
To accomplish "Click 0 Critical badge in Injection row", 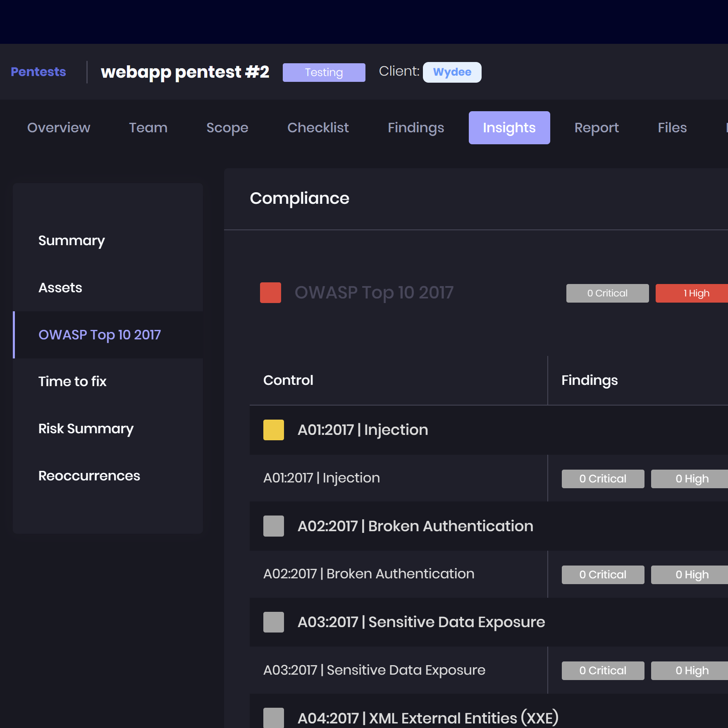I will pos(603,479).
